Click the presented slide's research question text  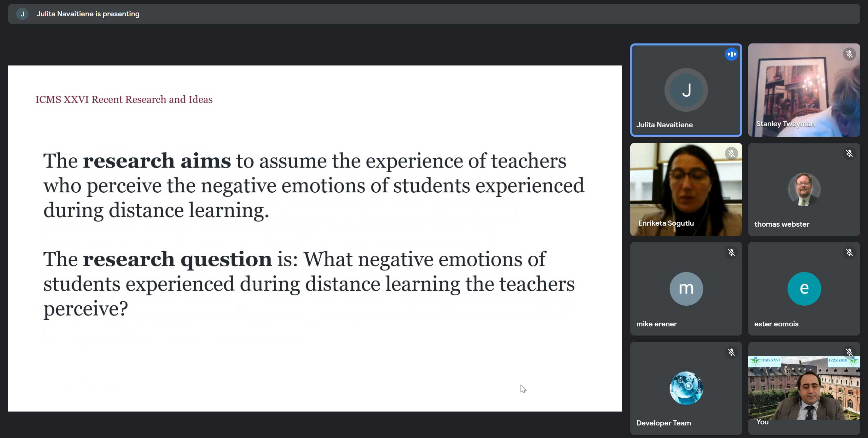point(309,284)
